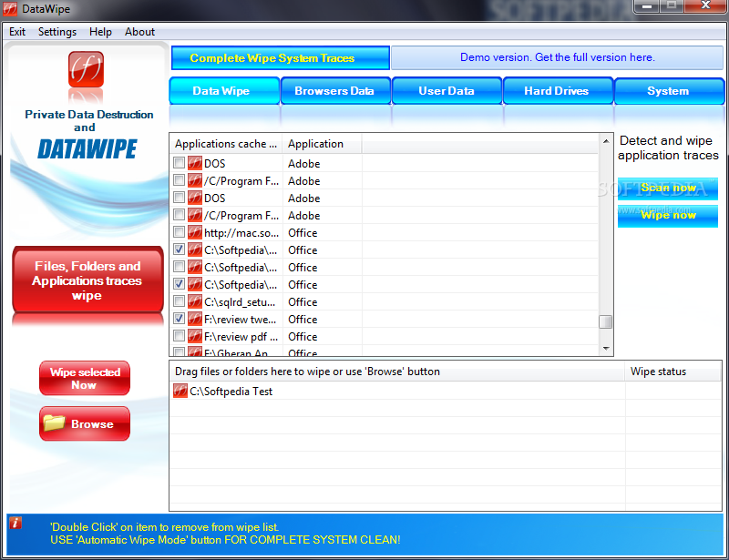The width and height of the screenshot is (729, 560).
Task: Click the file icon beside C:\Softpedia Test
Action: [180, 391]
